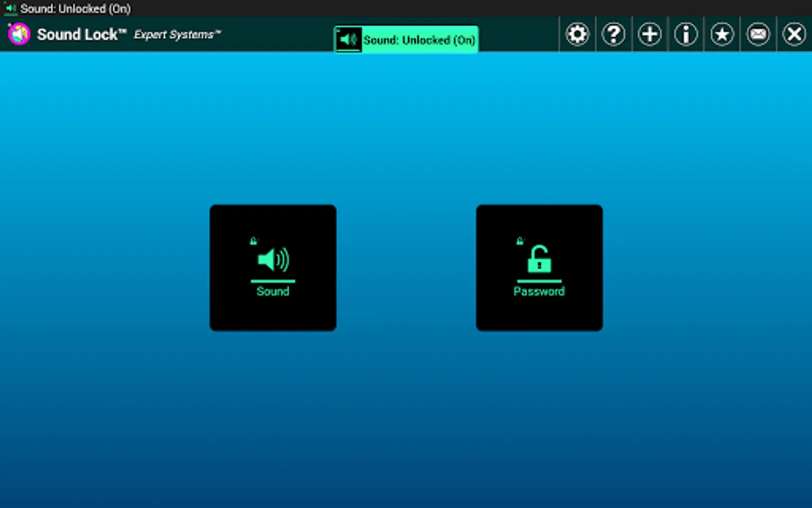The height and width of the screenshot is (508, 812).
Task: Click the speaker icon in the status bar notification
Action: coord(10,8)
